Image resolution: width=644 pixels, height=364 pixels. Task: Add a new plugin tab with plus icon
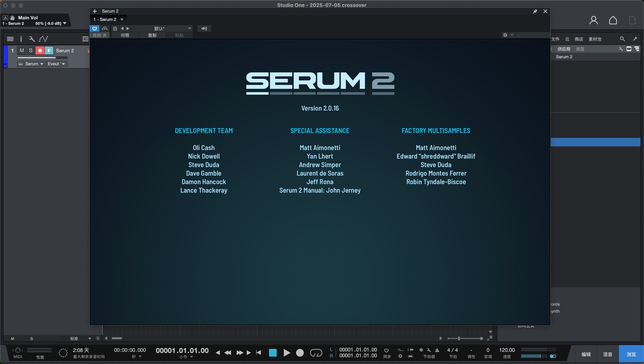point(95,11)
